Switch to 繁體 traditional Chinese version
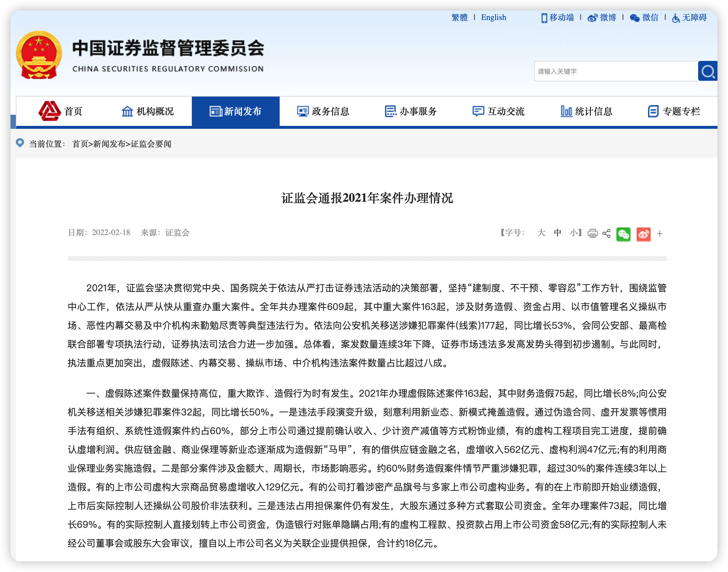This screenshot has width=728, height=572. click(x=459, y=17)
